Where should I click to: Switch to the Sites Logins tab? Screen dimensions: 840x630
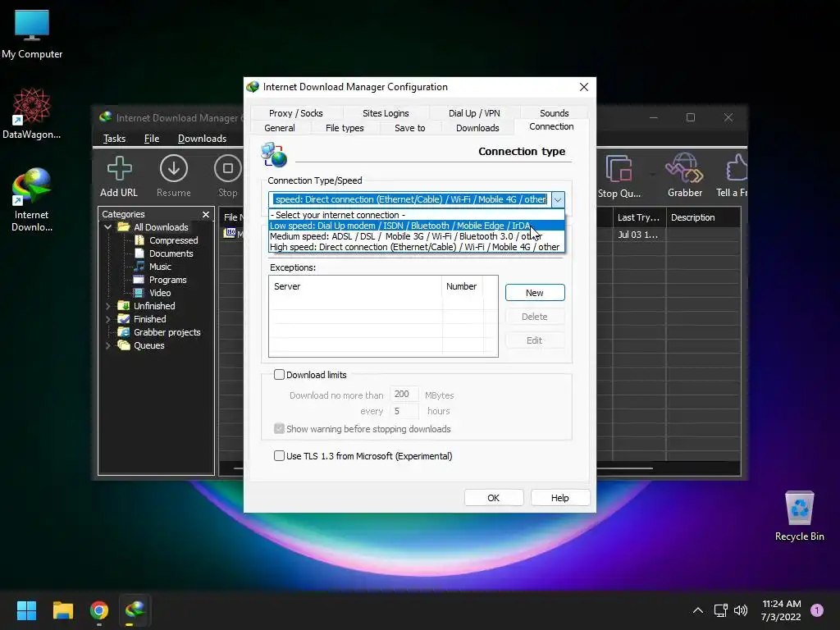coord(386,113)
